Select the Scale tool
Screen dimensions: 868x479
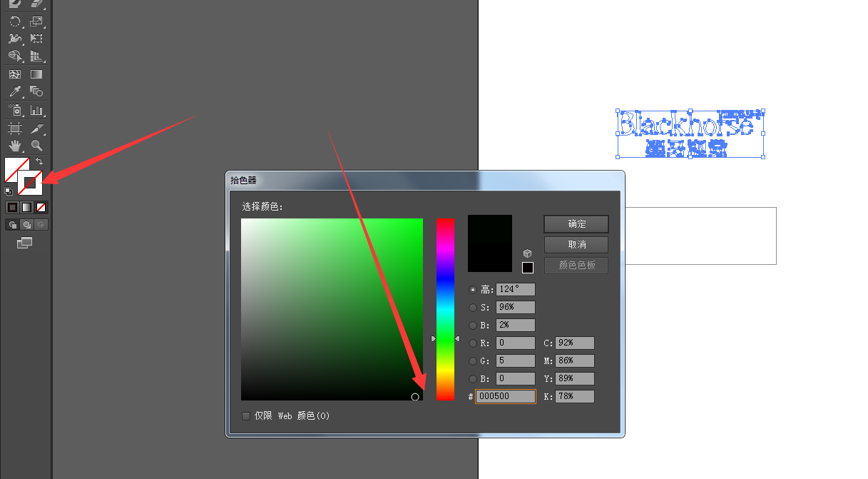point(36,22)
